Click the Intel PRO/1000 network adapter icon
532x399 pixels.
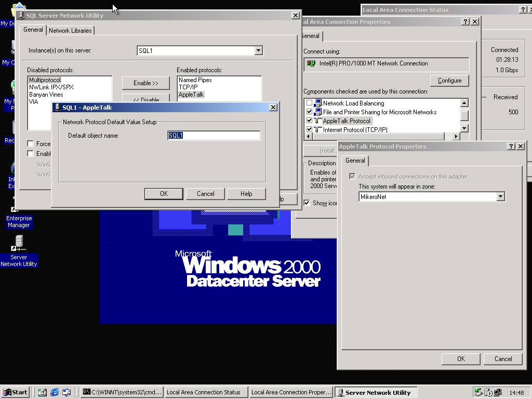[311, 63]
